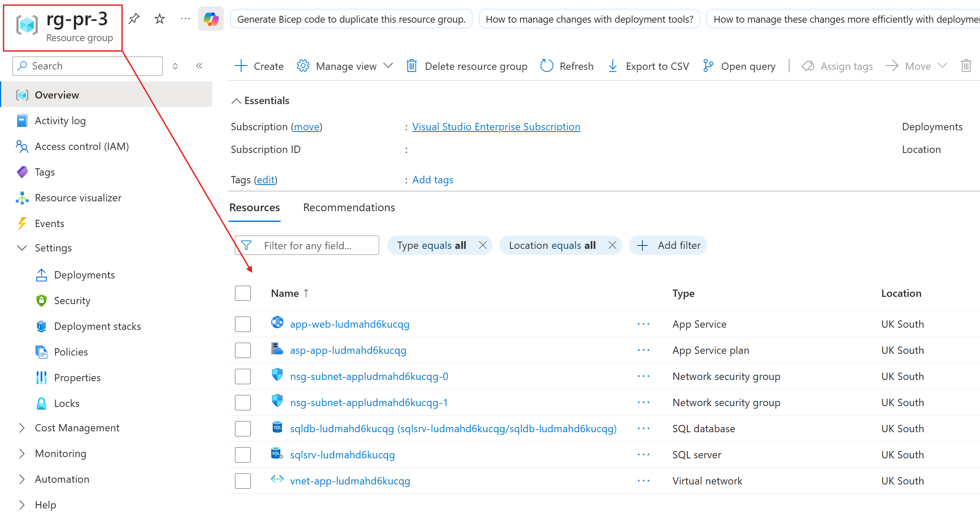The image size is (980, 532).
Task: Open the sqlsrv-ludmahd6kucqg resource link
Action: (342, 455)
